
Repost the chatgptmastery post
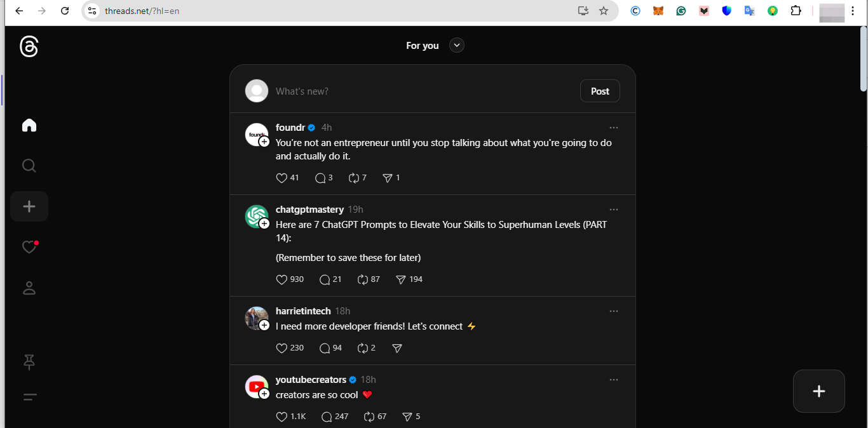(364, 279)
